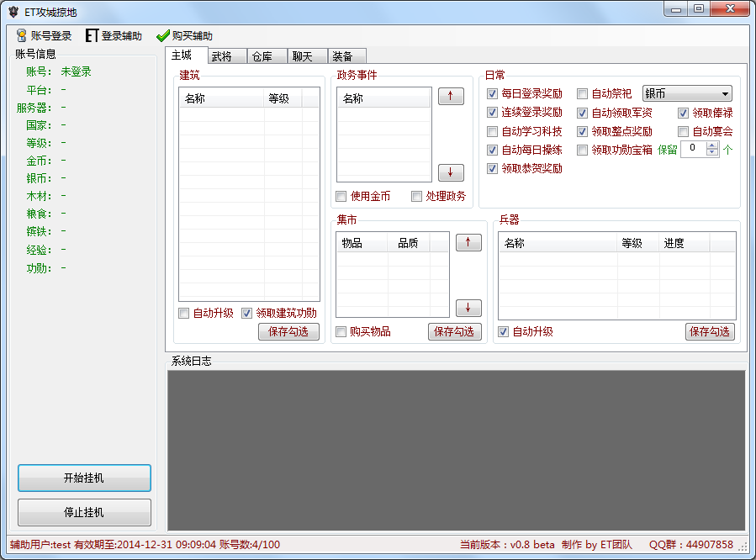Click the 兵器 进度 column header
Image resolution: width=756 pixels, height=560 pixels.
point(685,243)
